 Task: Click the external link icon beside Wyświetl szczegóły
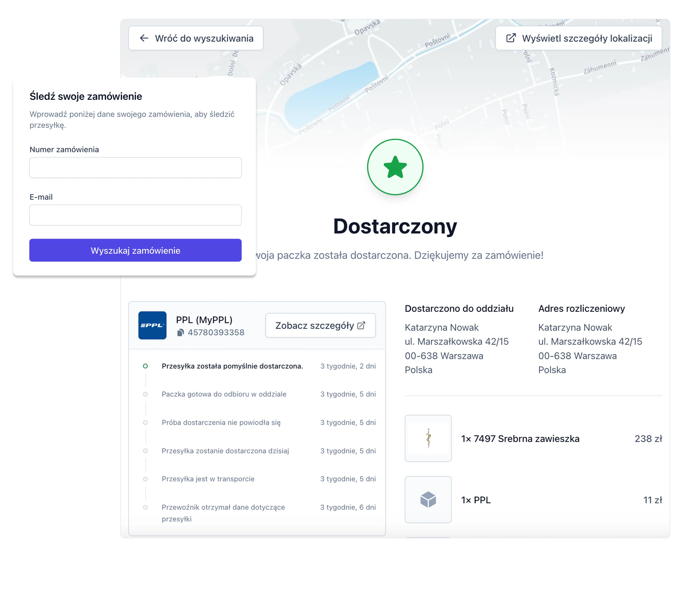511,38
